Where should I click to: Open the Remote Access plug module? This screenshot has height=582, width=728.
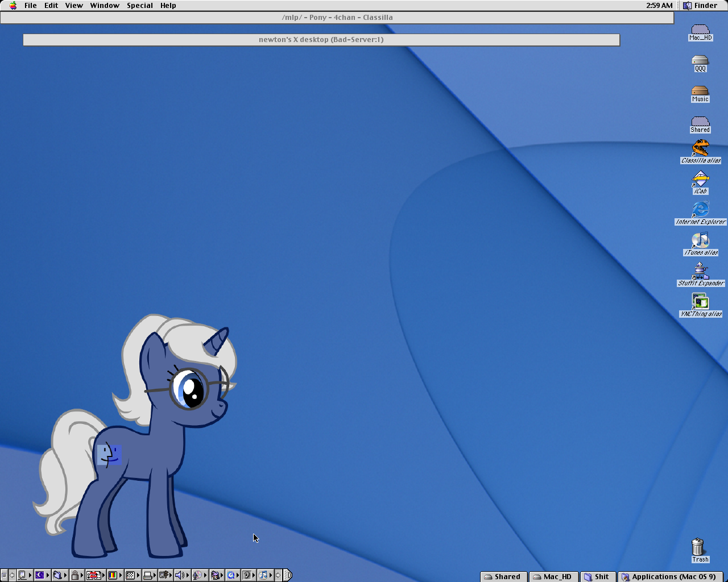[x=166, y=575]
